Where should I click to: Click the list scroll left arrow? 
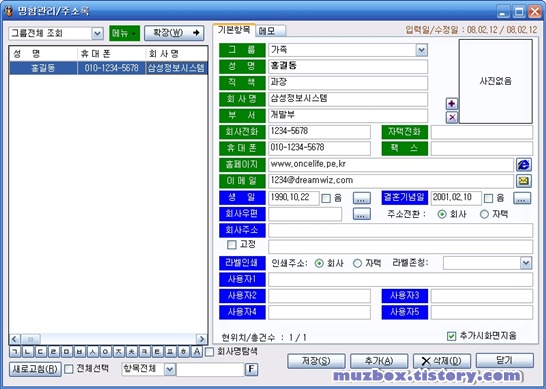click(15, 339)
